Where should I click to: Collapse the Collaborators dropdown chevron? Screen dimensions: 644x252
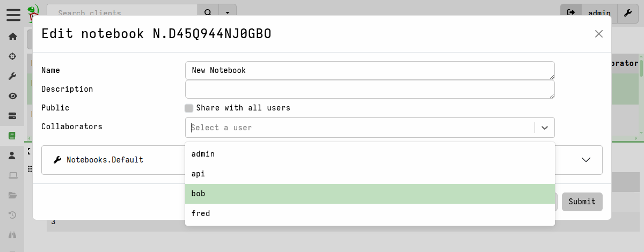[545, 128]
